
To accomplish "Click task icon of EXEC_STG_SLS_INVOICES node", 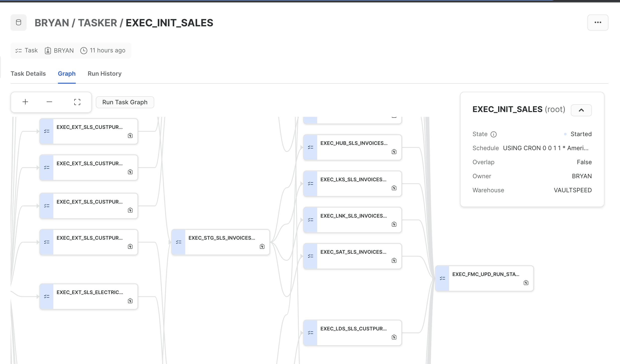I will pos(179,242).
